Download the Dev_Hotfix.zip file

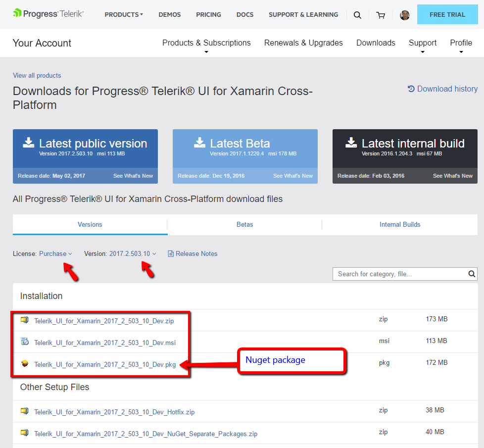[x=114, y=412]
